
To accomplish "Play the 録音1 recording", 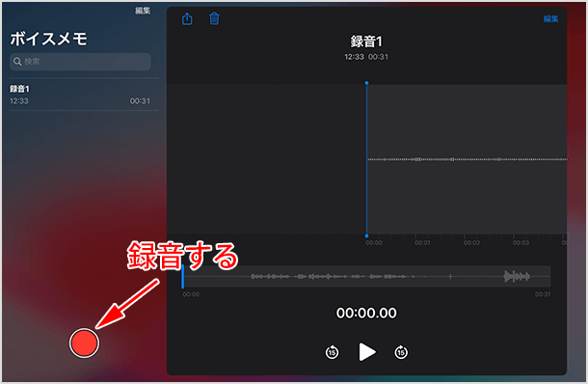I will 366,352.
